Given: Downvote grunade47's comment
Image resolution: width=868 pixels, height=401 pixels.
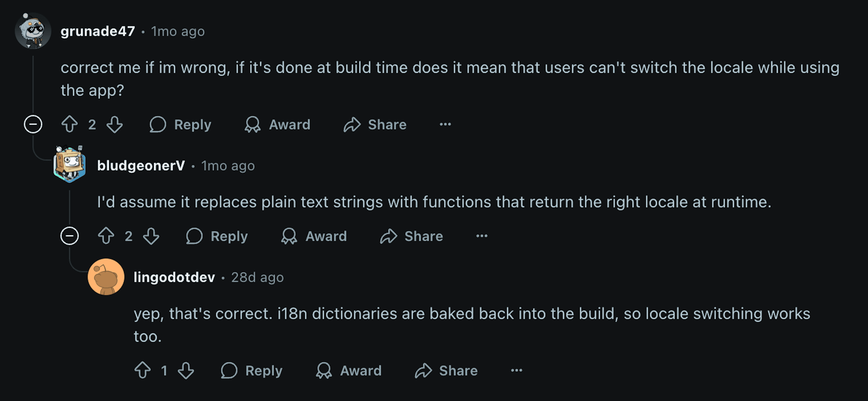Looking at the screenshot, I should 115,124.
